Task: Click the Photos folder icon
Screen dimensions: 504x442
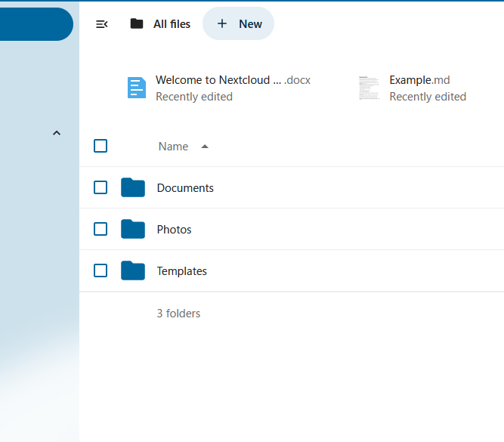Action: tap(133, 229)
